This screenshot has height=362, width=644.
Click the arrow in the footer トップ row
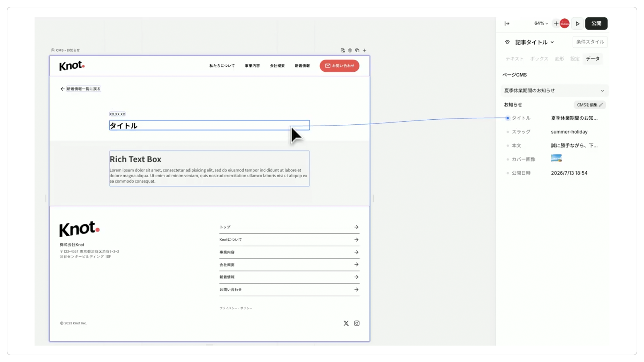point(356,227)
